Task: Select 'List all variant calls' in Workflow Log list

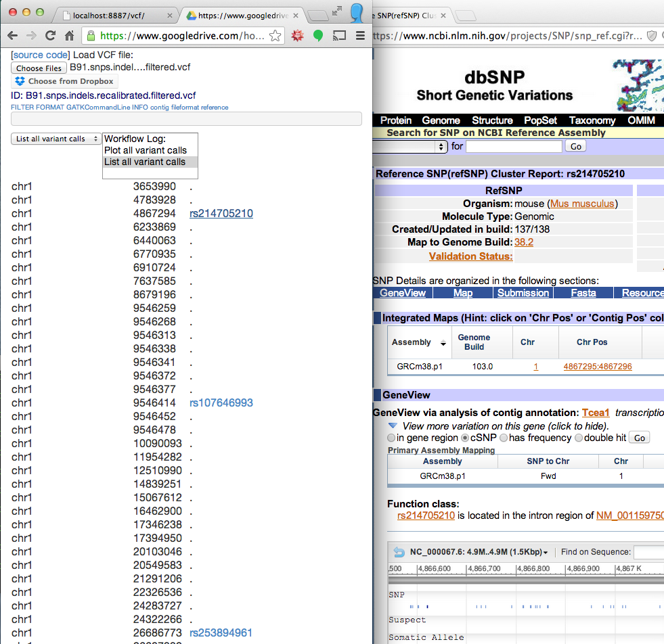Action: point(150,162)
